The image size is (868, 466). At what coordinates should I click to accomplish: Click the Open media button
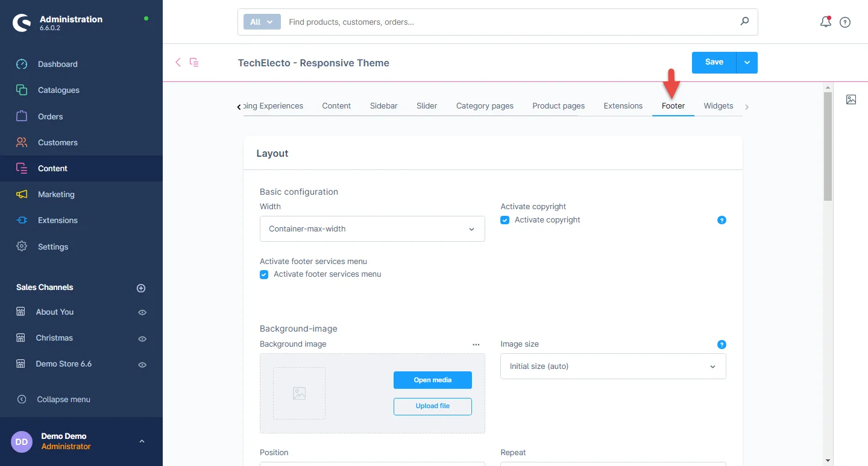click(432, 380)
